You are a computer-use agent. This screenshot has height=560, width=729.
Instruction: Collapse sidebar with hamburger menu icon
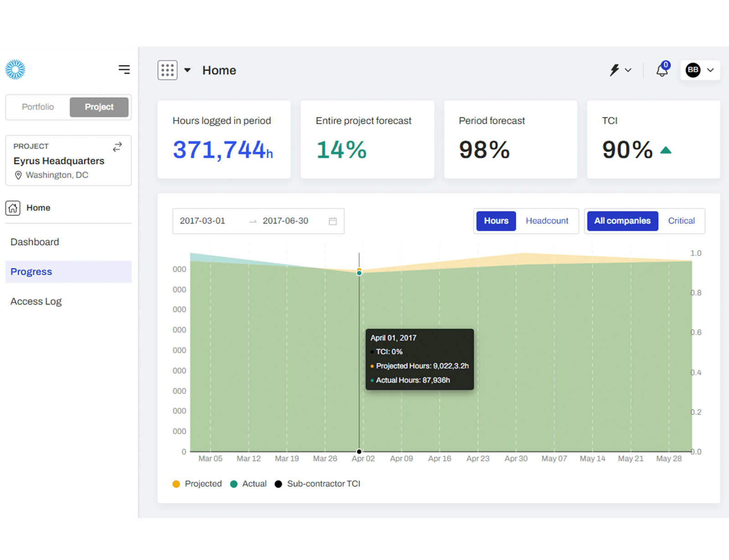[124, 69]
